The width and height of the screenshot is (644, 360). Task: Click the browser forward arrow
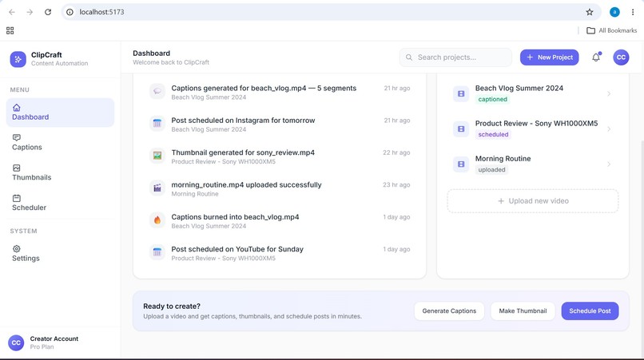30,12
